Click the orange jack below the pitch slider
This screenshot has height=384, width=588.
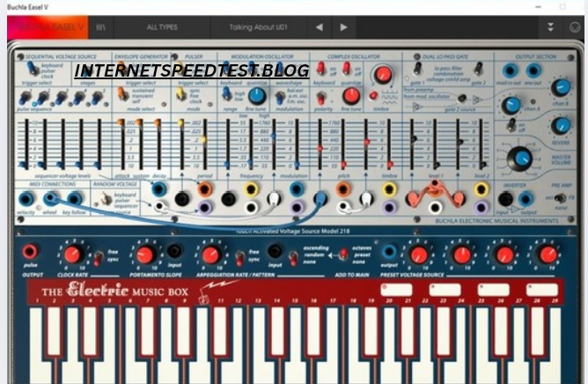[x=342, y=188]
